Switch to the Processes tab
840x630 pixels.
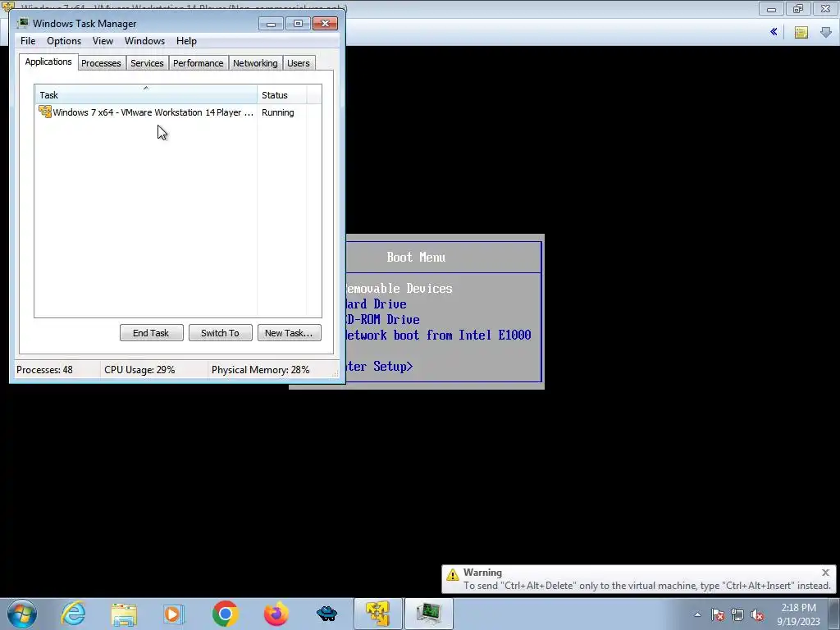tap(101, 63)
